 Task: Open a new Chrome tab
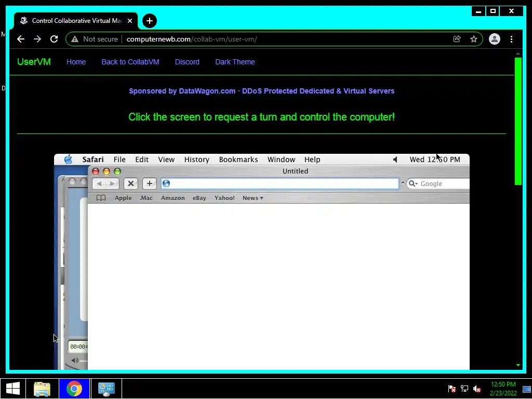[149, 21]
